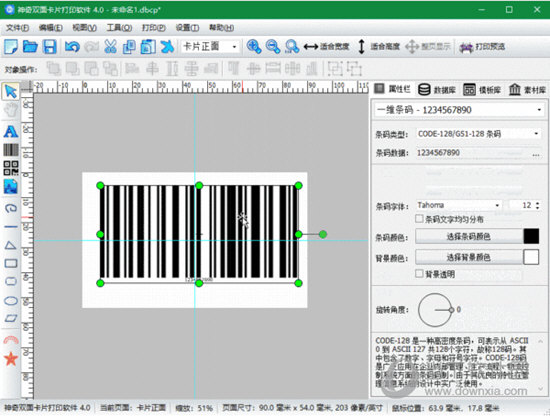Pick the ellipse shape tool
This screenshot has width=550, height=418.
pos(11,301)
